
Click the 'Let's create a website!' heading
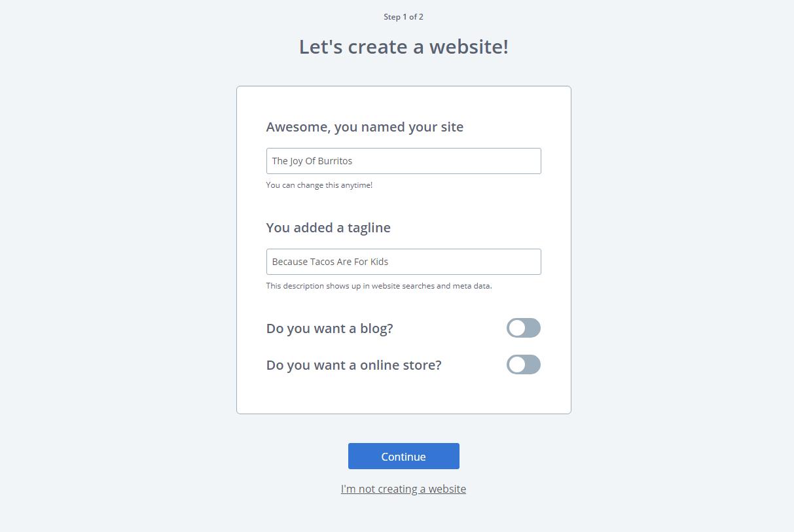403,46
